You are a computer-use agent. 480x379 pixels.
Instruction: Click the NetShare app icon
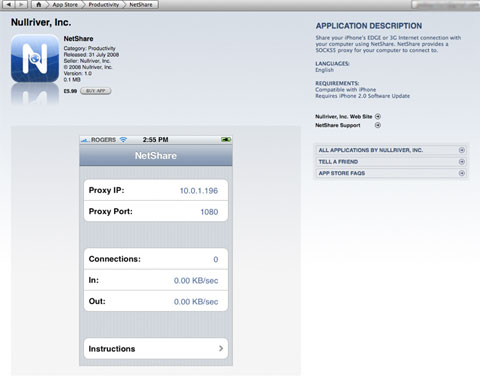coord(35,58)
